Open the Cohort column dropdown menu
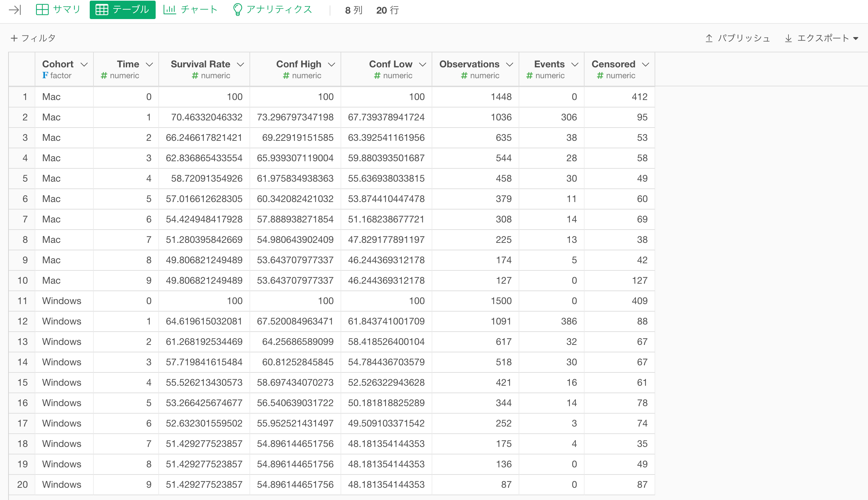868x500 pixels. [x=84, y=65]
